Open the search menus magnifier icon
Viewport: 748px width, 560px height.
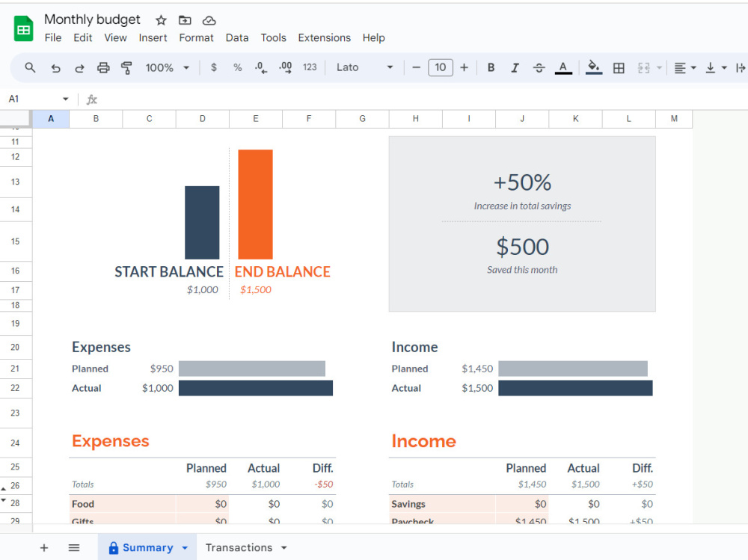pyautogui.click(x=30, y=68)
